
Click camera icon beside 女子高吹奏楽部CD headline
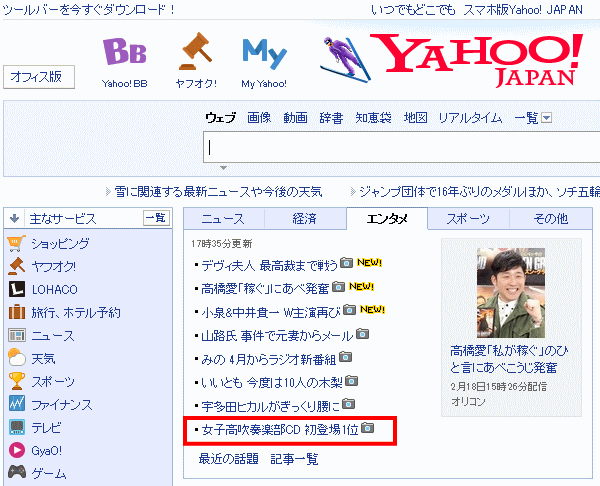pos(367,427)
